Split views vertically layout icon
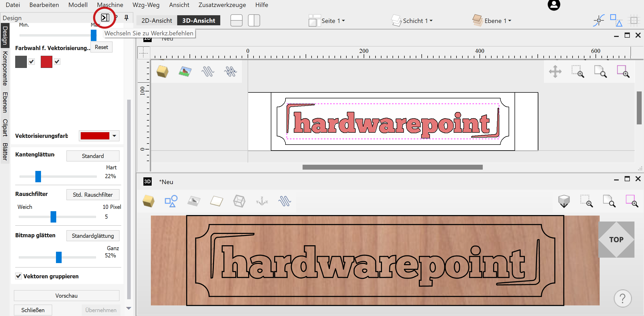The image size is (644, 316). pyautogui.click(x=254, y=20)
